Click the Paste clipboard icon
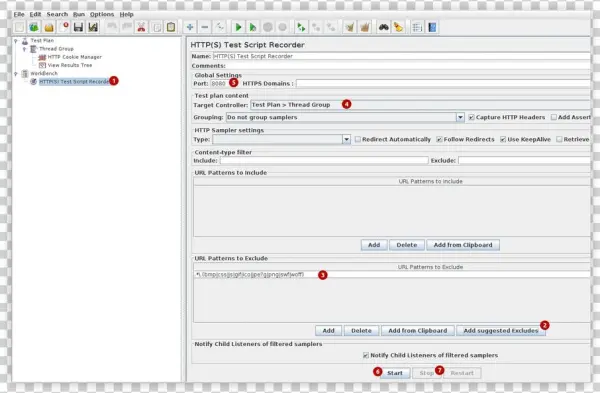This screenshot has width=600, height=393. point(171,27)
